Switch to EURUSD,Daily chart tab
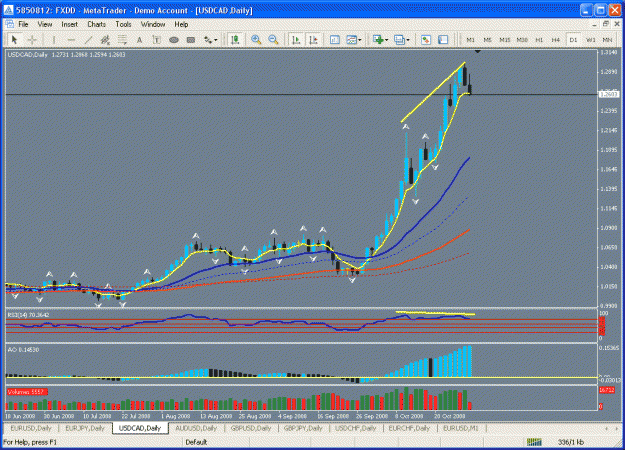 [x=31, y=428]
